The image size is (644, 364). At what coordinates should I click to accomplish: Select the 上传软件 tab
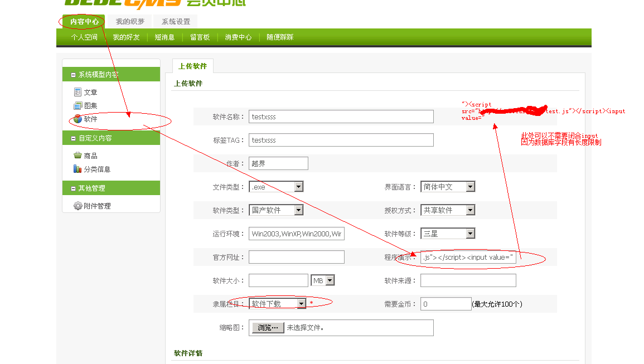tap(192, 66)
